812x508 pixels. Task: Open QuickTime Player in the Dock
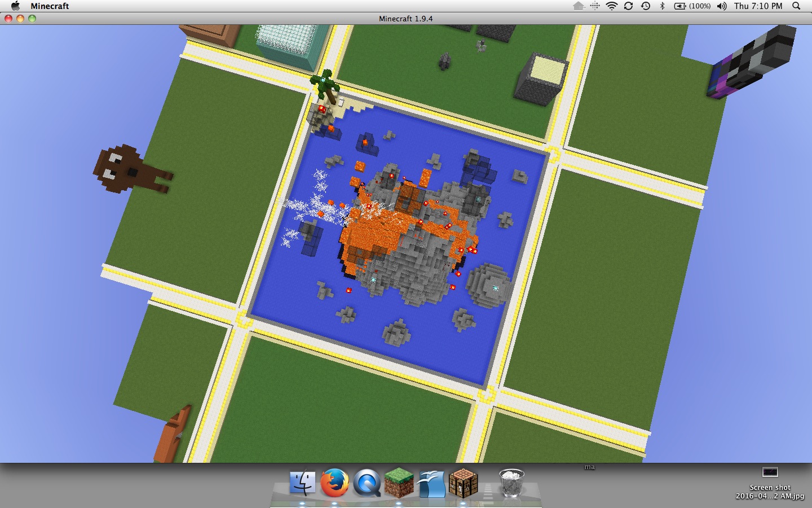(367, 483)
